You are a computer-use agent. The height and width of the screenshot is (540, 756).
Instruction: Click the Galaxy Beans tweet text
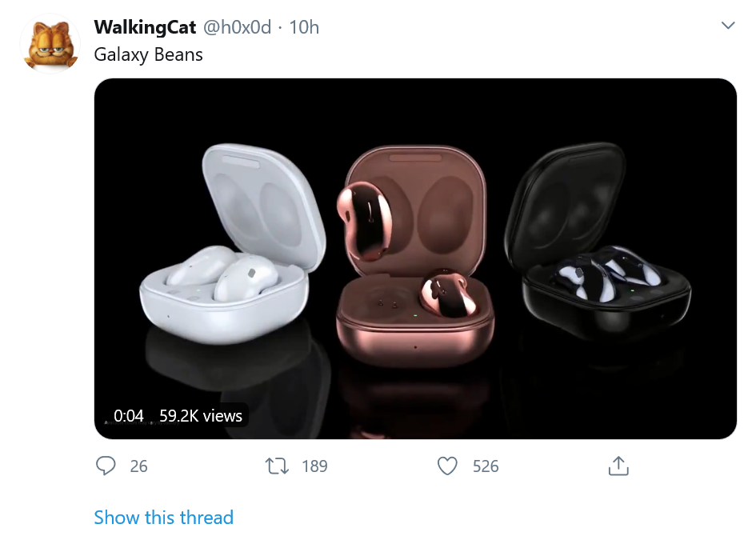point(149,55)
